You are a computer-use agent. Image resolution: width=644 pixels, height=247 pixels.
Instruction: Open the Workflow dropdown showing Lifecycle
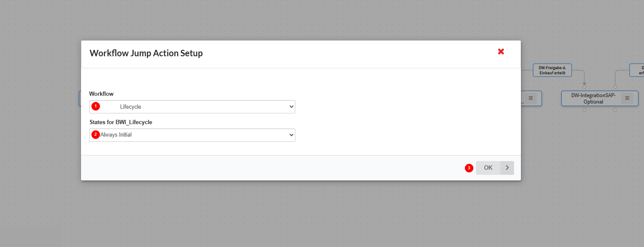192,107
